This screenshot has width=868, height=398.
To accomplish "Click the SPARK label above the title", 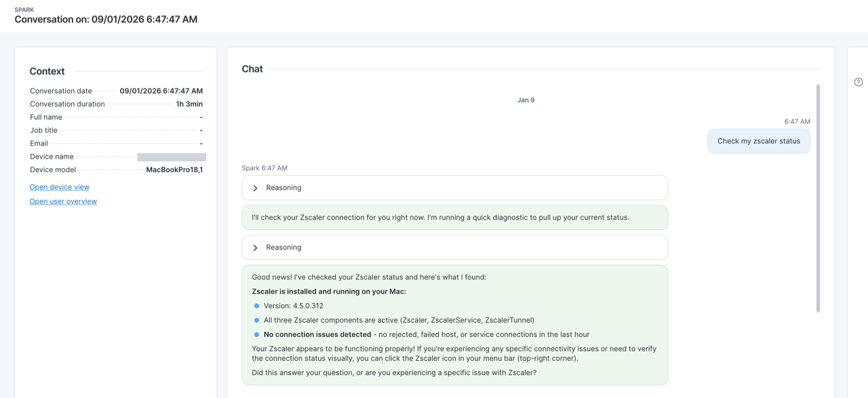I will (24, 9).
